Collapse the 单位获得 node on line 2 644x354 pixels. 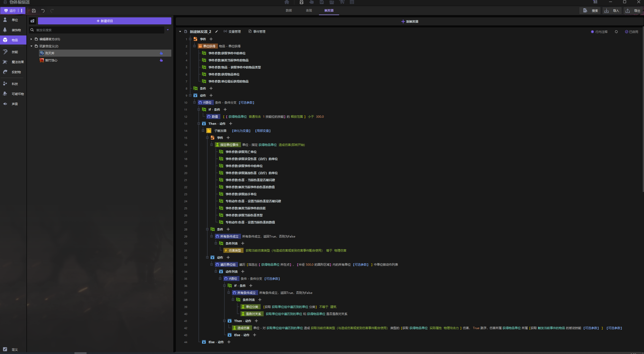(x=194, y=46)
